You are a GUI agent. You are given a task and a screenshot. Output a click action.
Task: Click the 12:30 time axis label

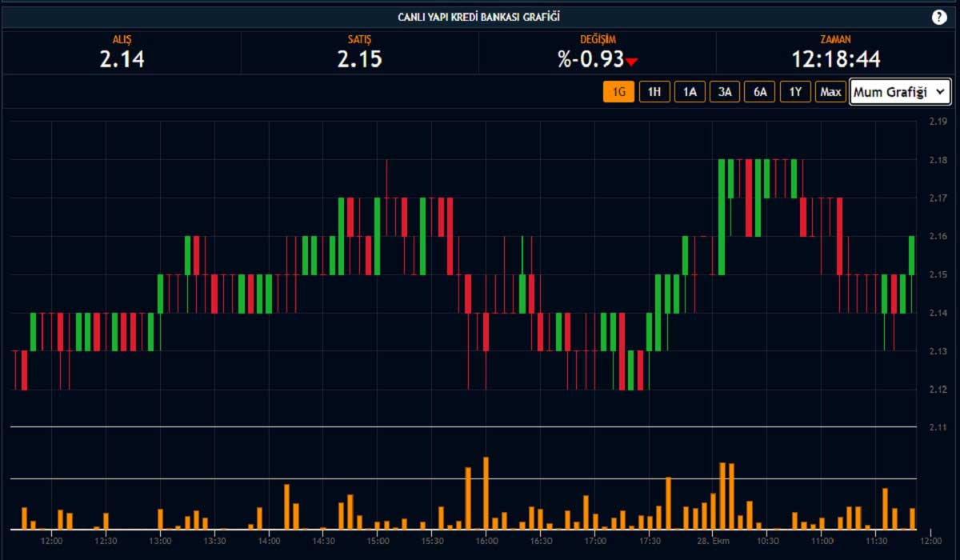[x=106, y=541]
